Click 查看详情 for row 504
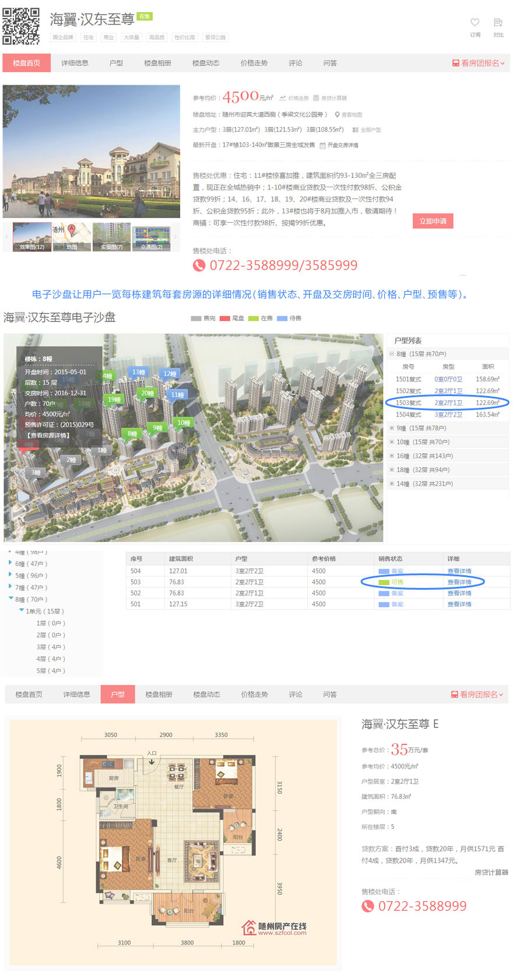Screen dimensions: 513x980 (459, 571)
